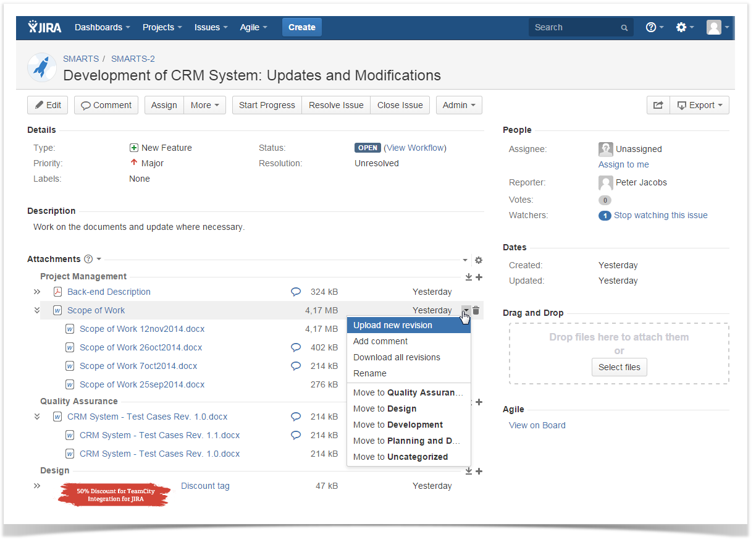Screen dimensions: 756x542
Task: Click the Attachments help question mark icon
Action: click(88, 259)
